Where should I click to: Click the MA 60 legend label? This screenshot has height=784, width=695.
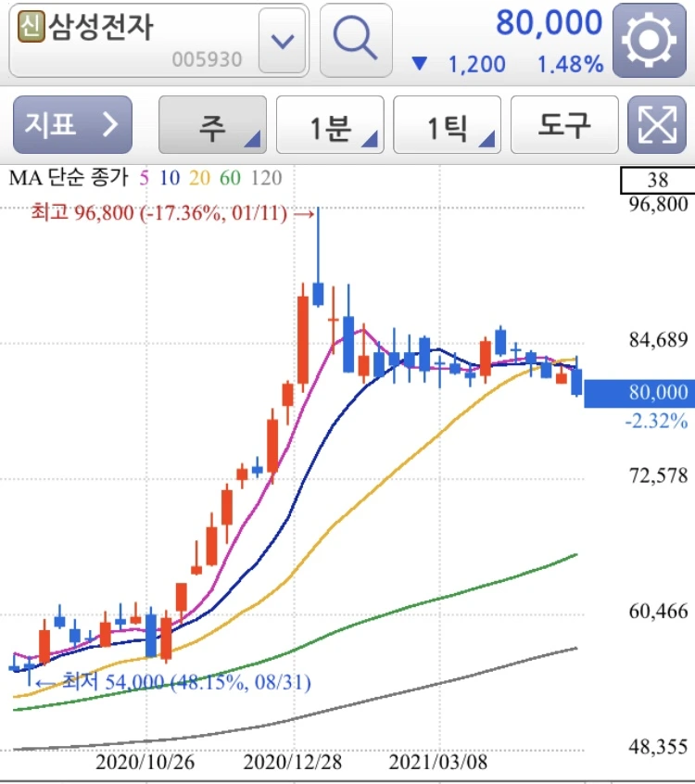[x=230, y=178]
